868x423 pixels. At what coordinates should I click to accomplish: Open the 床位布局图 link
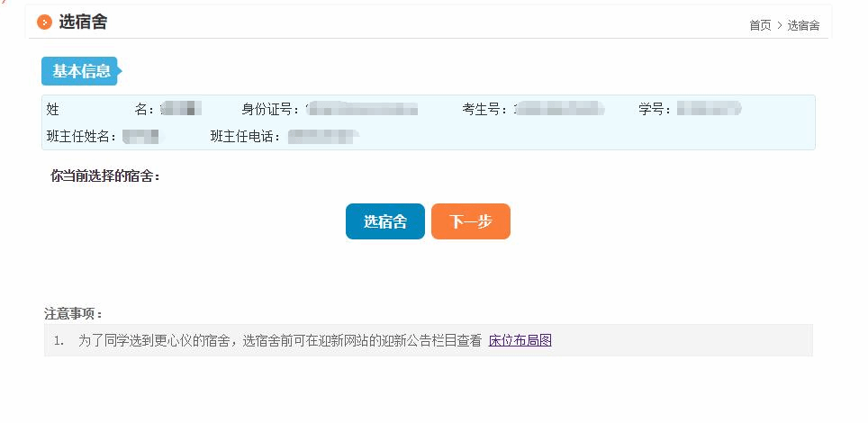tap(520, 340)
